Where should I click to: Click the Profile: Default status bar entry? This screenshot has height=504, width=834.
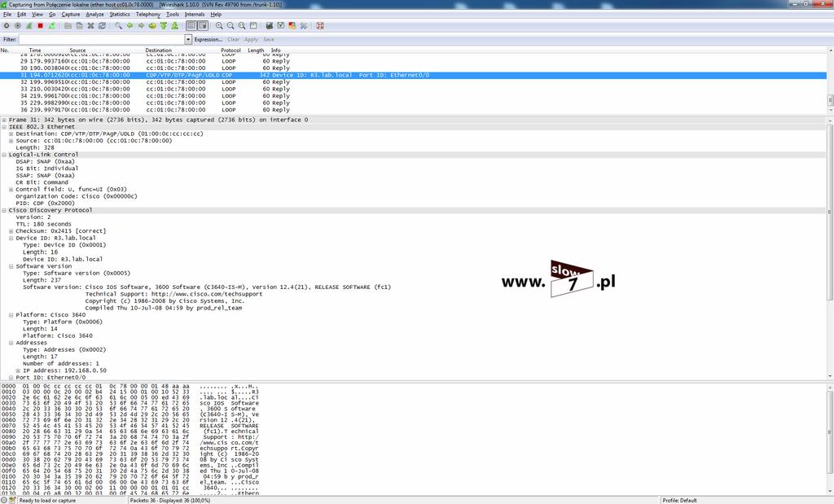click(679, 500)
